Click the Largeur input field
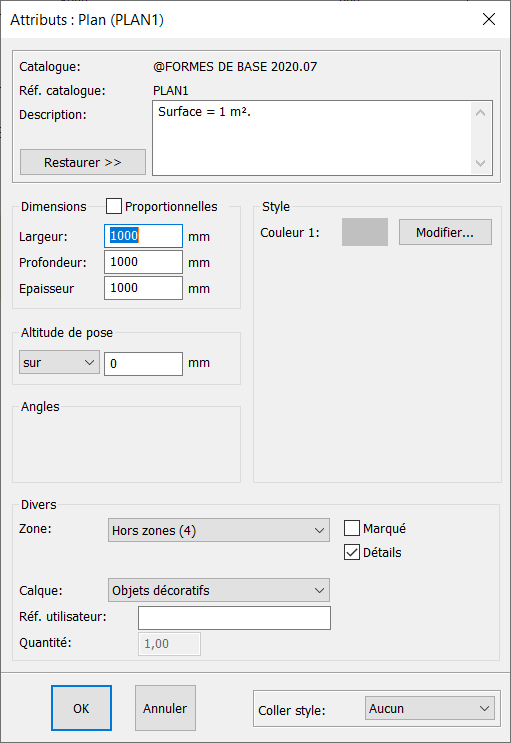The width and height of the screenshot is (511, 743). coord(143,236)
